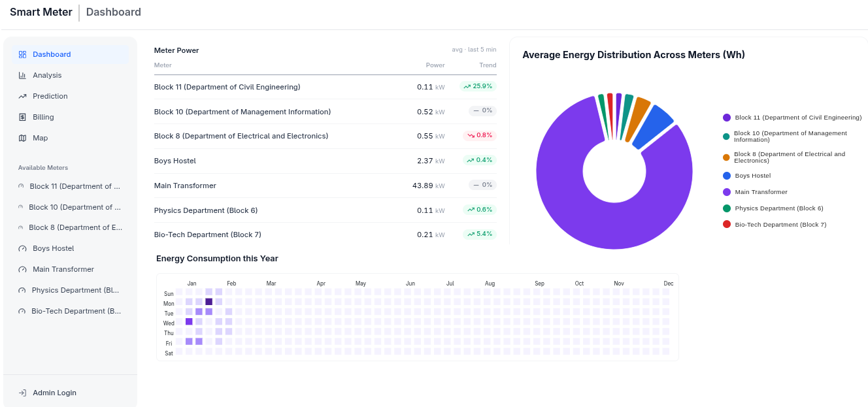Select Physics Department meter in Available Meters
The height and width of the screenshot is (407, 868).
(x=75, y=290)
